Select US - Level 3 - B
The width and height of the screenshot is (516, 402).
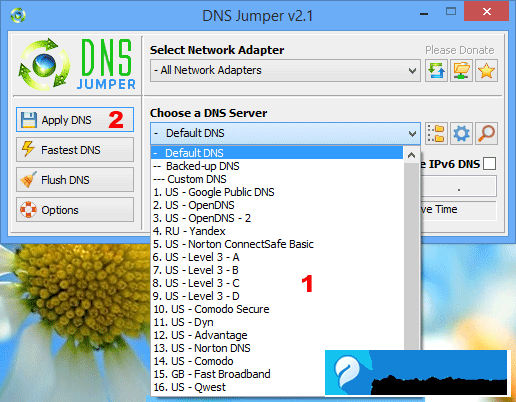click(277, 270)
